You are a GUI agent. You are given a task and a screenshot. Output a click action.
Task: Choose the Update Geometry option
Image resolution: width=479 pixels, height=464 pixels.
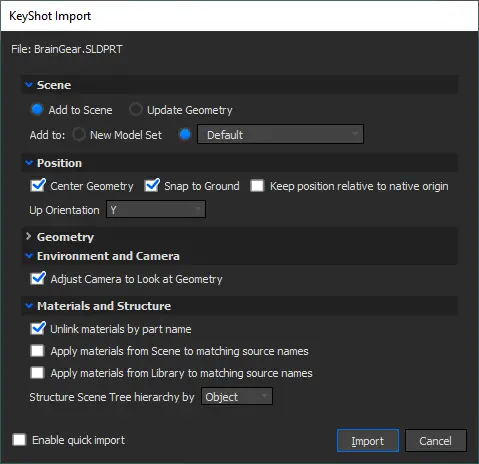(x=135, y=110)
